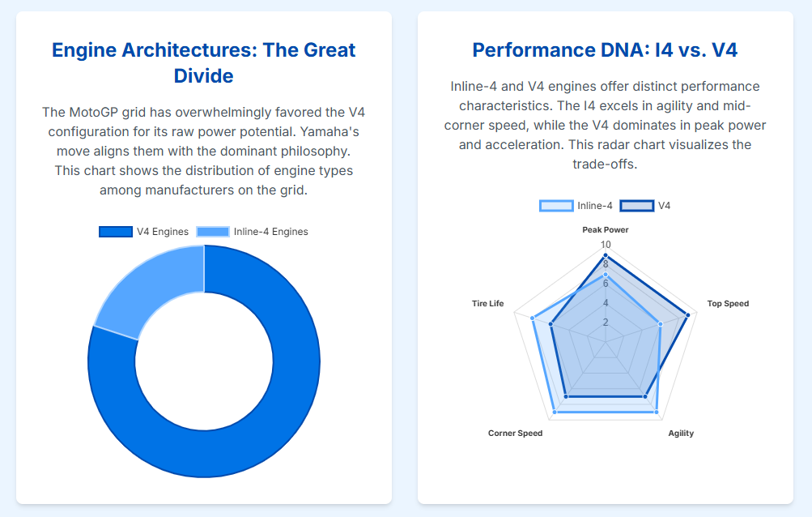
Task: Click the Inline-4 Agility data point
Action: [657, 412]
